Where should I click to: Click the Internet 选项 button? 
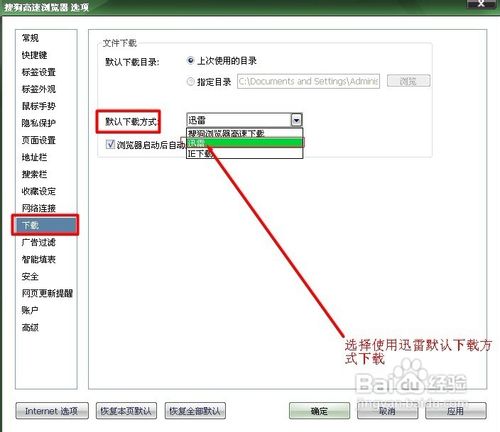pyautogui.click(x=52, y=411)
